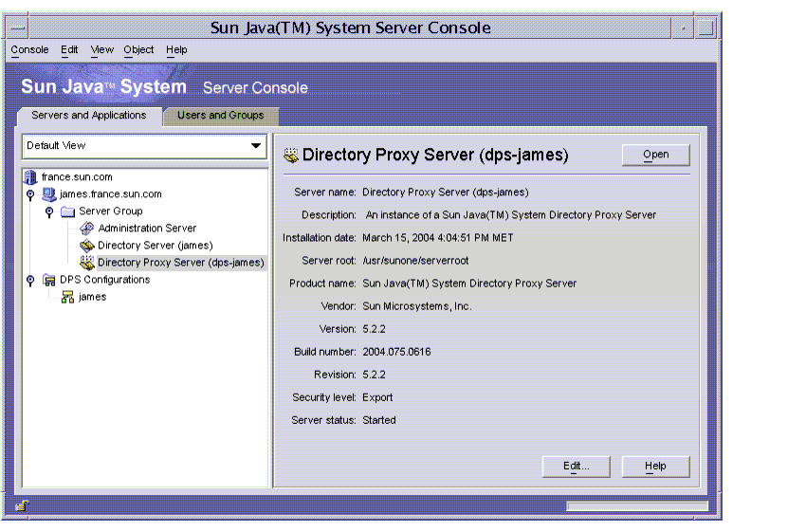806x532 pixels.
Task: Open the Object menu
Action: coord(138,50)
